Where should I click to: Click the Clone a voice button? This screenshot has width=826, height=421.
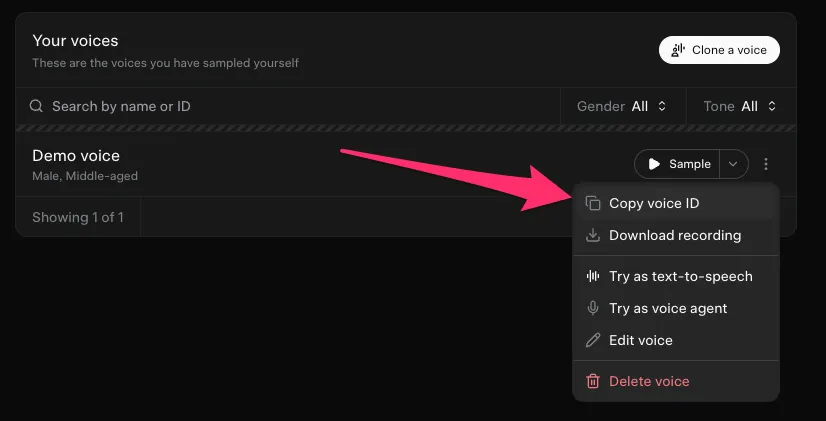pos(719,50)
